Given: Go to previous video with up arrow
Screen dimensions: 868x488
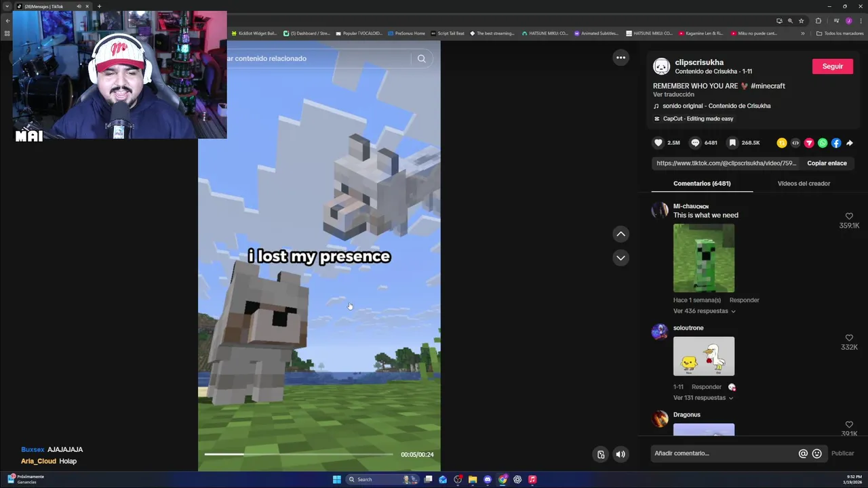Looking at the screenshot, I should point(620,234).
